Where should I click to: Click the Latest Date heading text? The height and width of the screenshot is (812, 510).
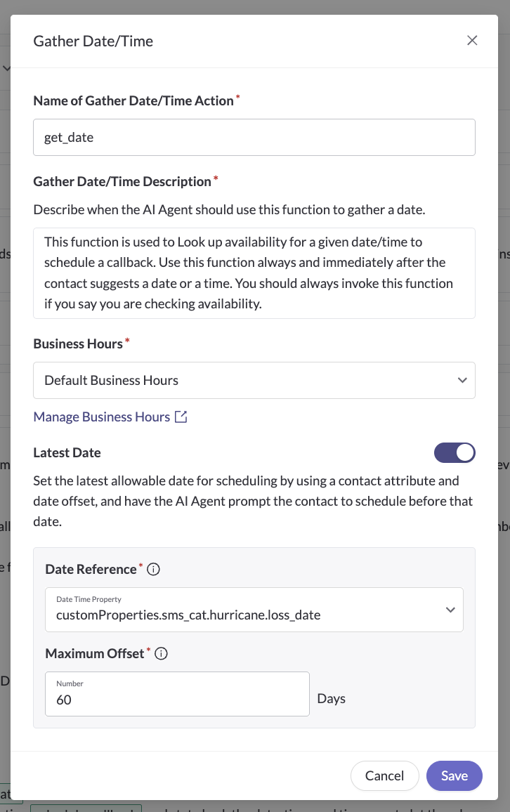pyautogui.click(x=67, y=452)
